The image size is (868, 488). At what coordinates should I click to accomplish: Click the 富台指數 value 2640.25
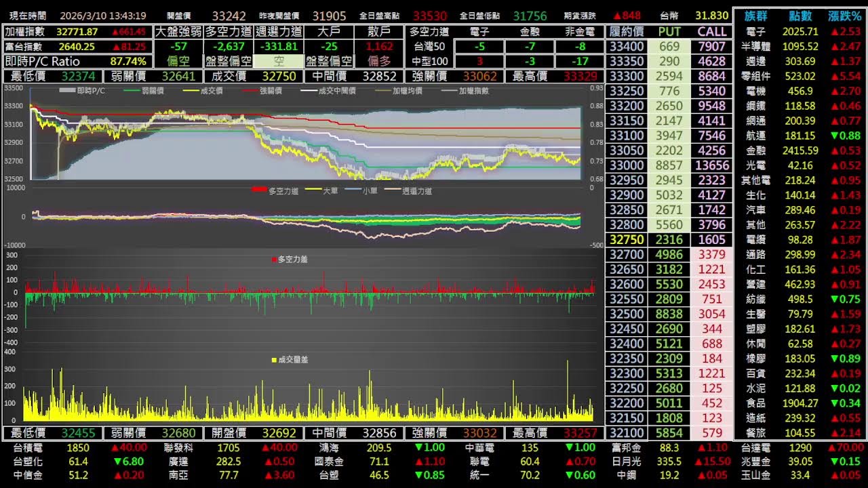coord(77,47)
